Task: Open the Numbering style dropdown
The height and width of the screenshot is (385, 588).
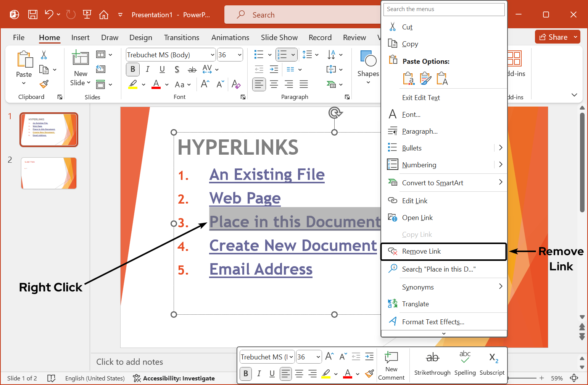Action: [292, 55]
